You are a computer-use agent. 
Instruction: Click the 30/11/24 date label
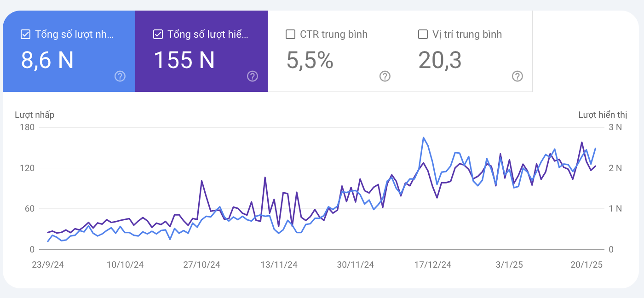[x=356, y=265]
